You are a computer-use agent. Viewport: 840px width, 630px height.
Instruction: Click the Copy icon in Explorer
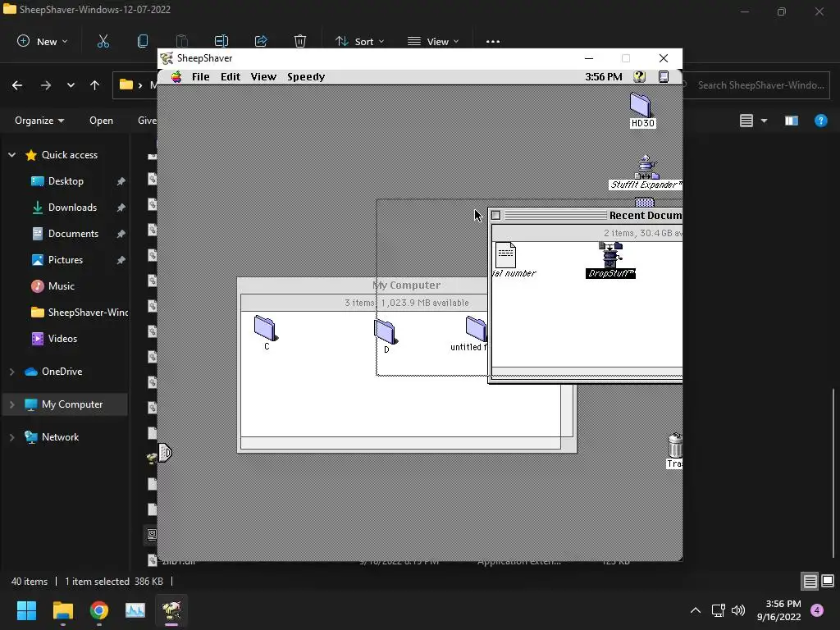click(143, 41)
